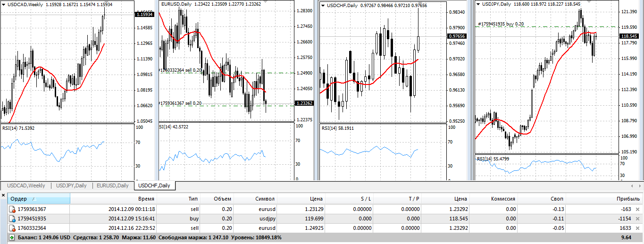Click the time 2014.12.16 22:23:52

tap(132, 227)
